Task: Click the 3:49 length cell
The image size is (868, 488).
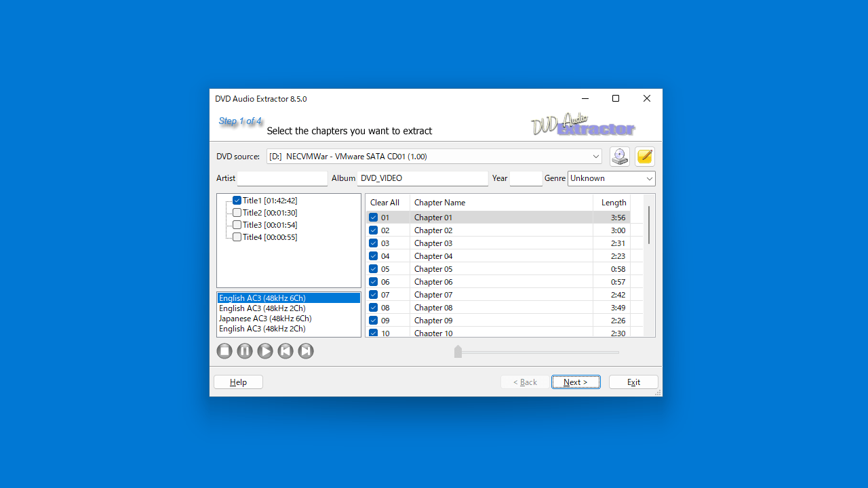Action: tap(612, 308)
